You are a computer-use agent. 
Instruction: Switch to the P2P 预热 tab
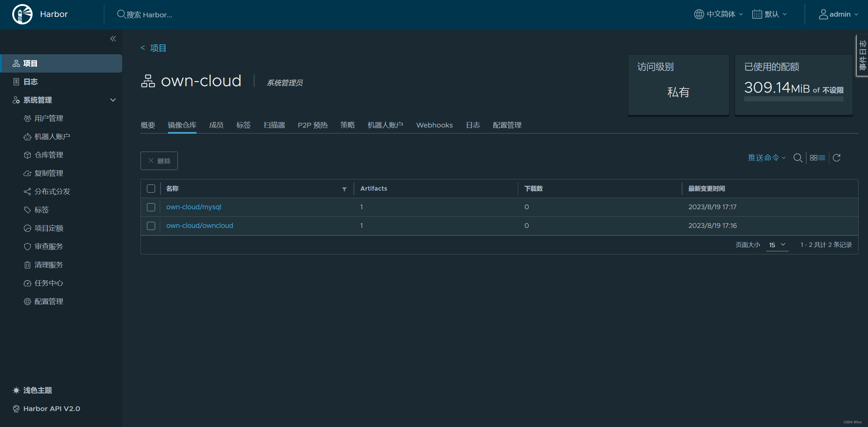313,125
